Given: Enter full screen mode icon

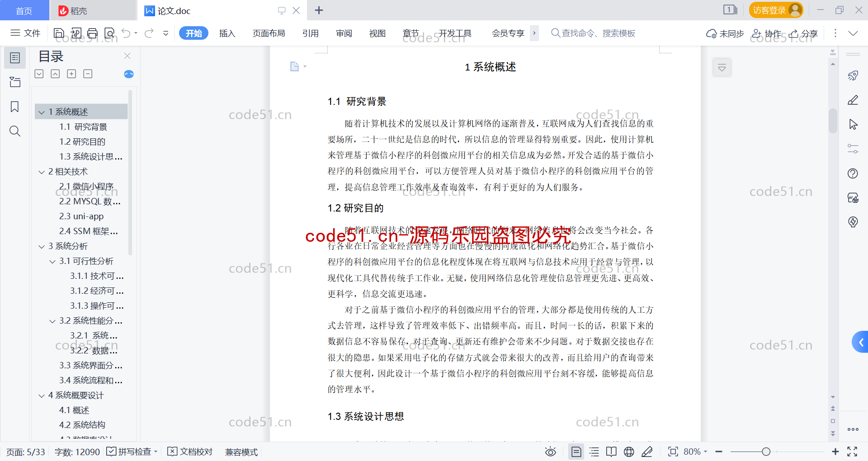Looking at the screenshot, I should 852,452.
